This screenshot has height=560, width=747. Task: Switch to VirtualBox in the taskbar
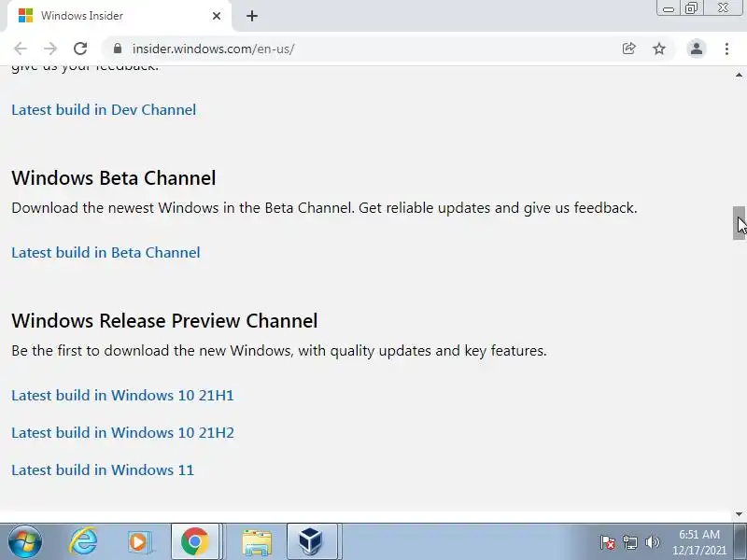[x=312, y=541]
